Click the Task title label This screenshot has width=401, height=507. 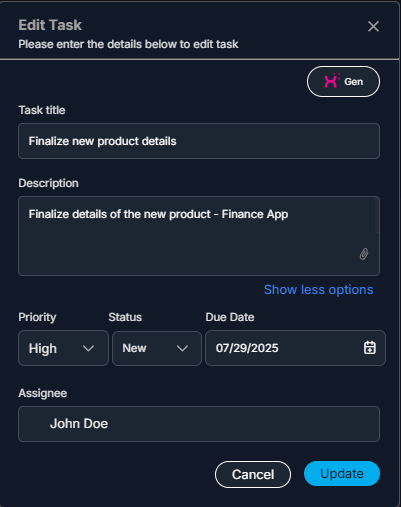pyautogui.click(x=42, y=110)
